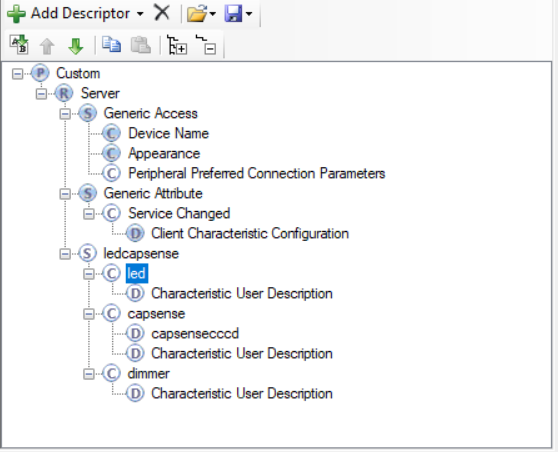
Task: Click the green plus Add Descriptor icon
Action: coord(16,14)
